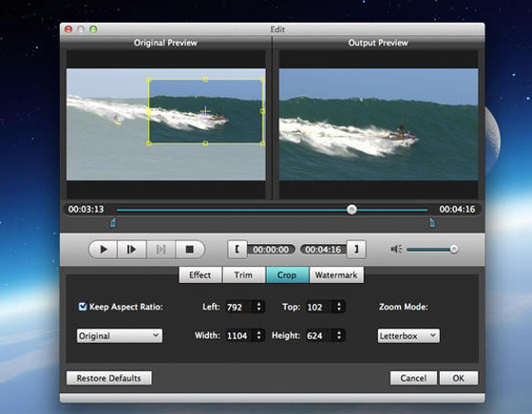Stop playback with the Stop button
This screenshot has width=532, height=414.
point(190,250)
